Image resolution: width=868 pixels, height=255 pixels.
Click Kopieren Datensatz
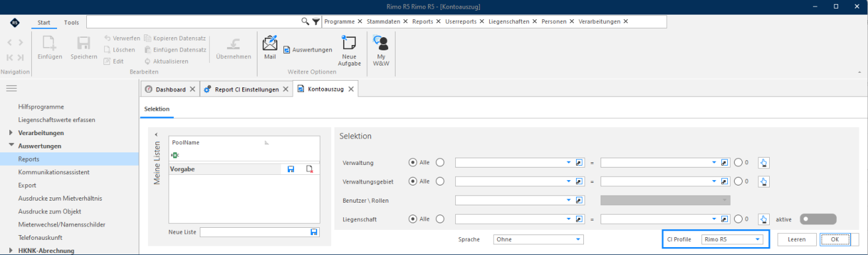click(x=175, y=38)
